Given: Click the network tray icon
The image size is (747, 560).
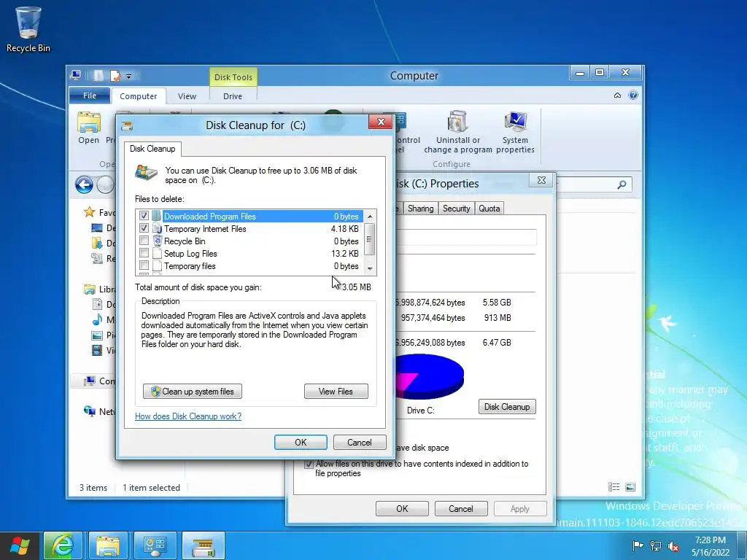Looking at the screenshot, I should (656, 545).
